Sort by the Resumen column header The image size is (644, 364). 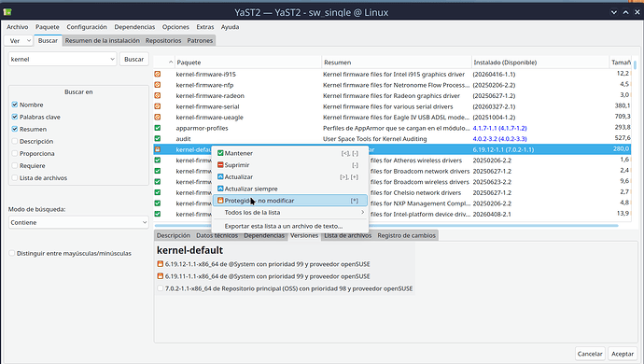click(x=397, y=63)
